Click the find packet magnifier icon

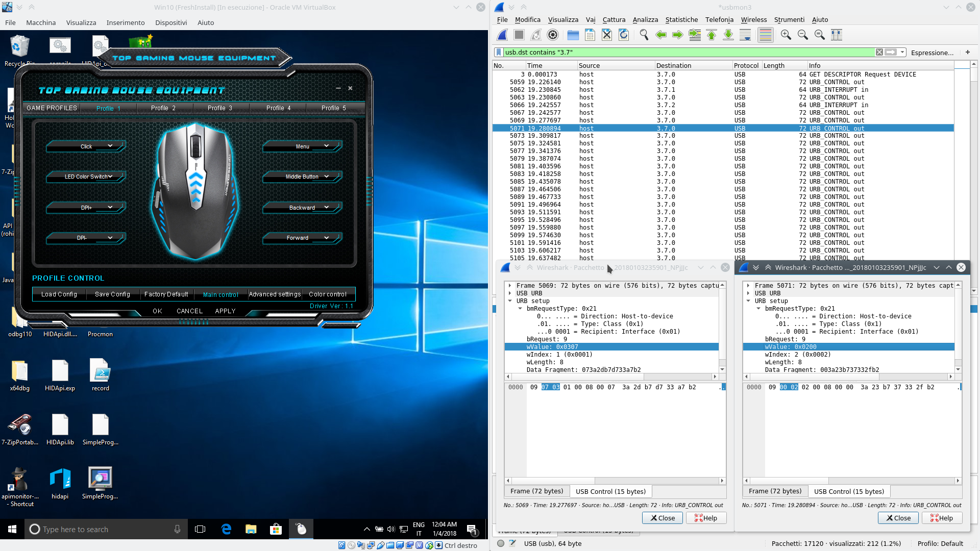pos(644,35)
